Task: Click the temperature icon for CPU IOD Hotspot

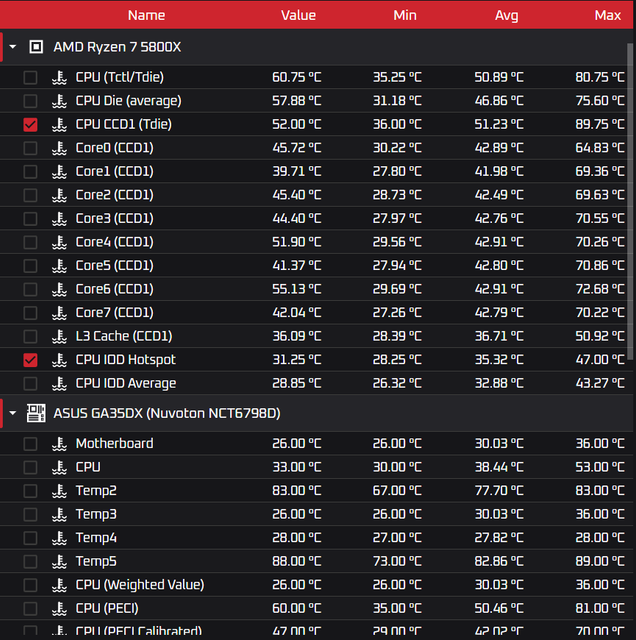Action: tap(60, 360)
